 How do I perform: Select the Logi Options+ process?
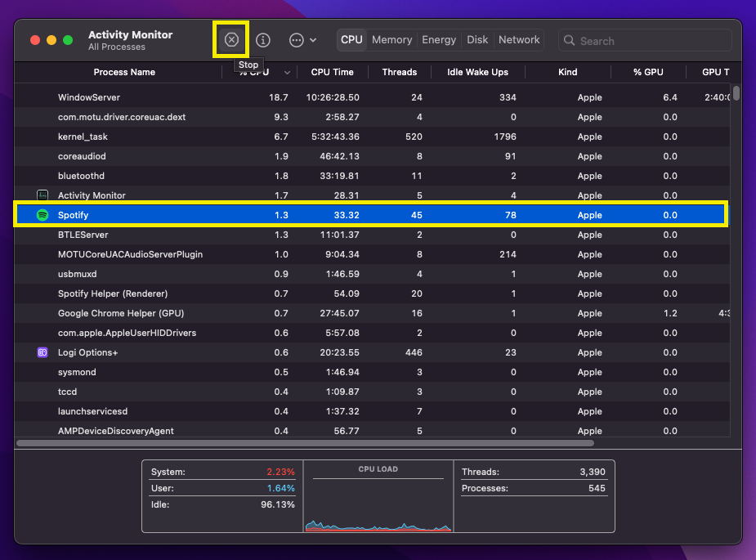click(372, 352)
